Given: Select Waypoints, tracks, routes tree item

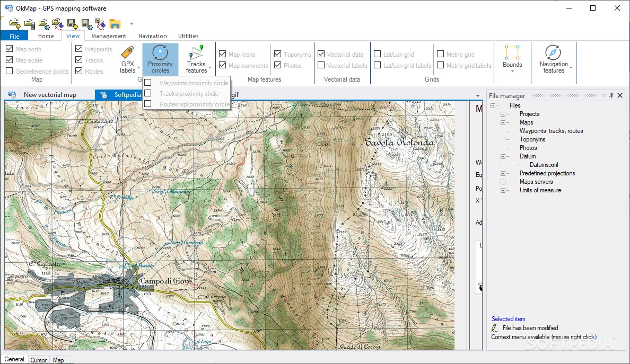Looking at the screenshot, I should tap(551, 131).
